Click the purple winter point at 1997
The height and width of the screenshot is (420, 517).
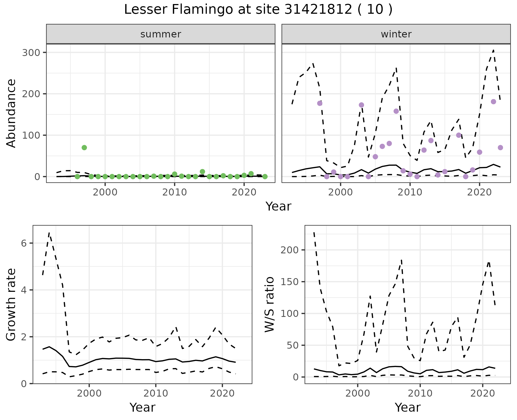320,103
